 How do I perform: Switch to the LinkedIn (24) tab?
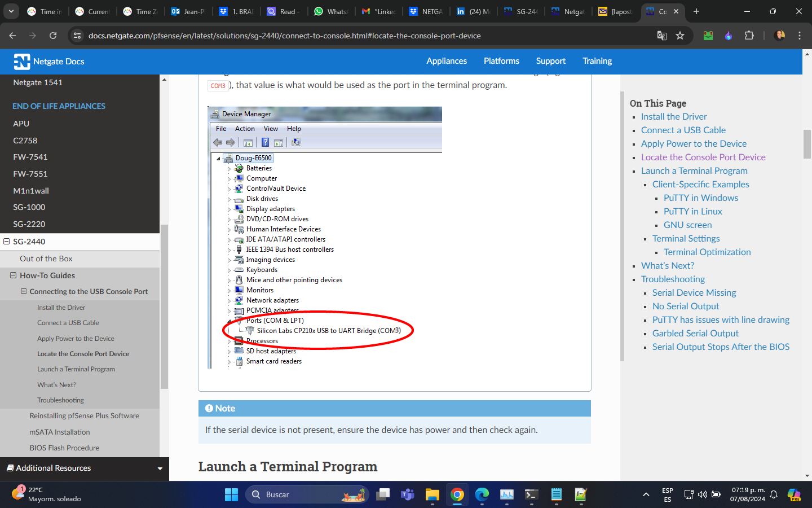(474, 11)
